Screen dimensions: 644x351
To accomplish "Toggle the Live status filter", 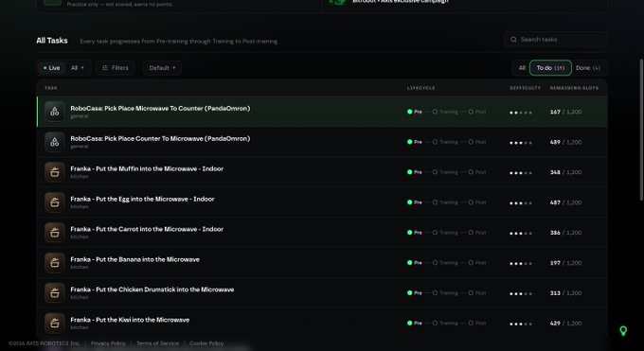I will [x=52, y=68].
